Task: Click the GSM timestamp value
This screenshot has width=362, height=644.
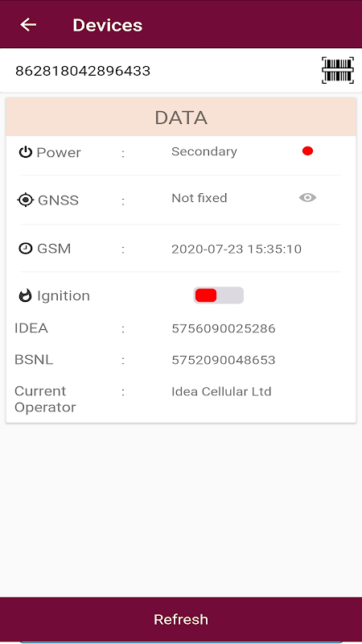Action: coord(237,249)
